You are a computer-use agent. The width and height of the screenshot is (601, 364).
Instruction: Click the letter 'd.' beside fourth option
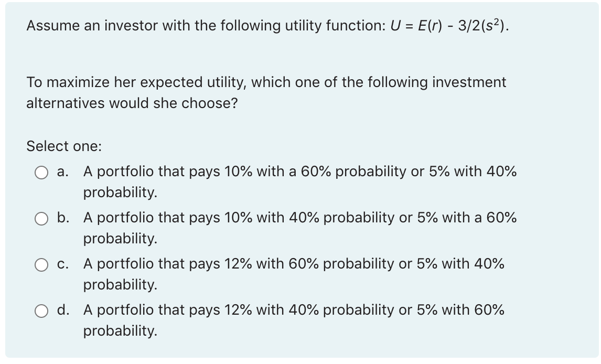point(62,311)
